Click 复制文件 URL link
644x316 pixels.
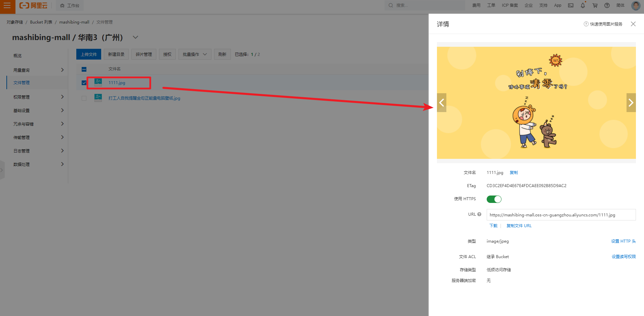click(519, 226)
